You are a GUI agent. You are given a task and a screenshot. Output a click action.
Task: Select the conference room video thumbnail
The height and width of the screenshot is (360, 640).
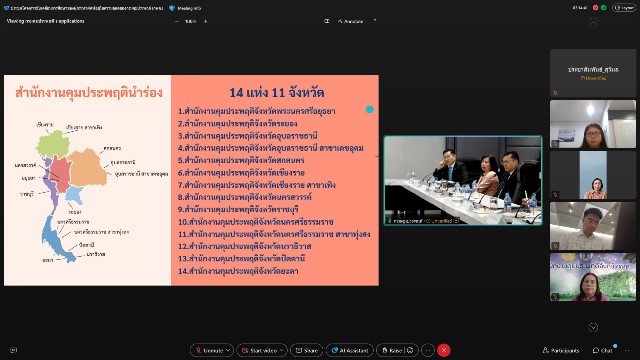463,180
